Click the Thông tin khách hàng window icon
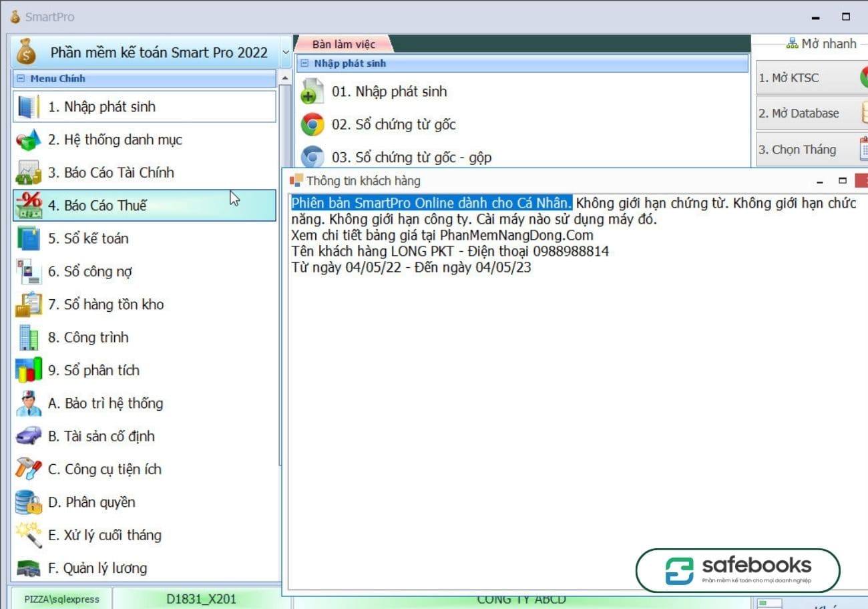868x609 pixels. point(296,180)
